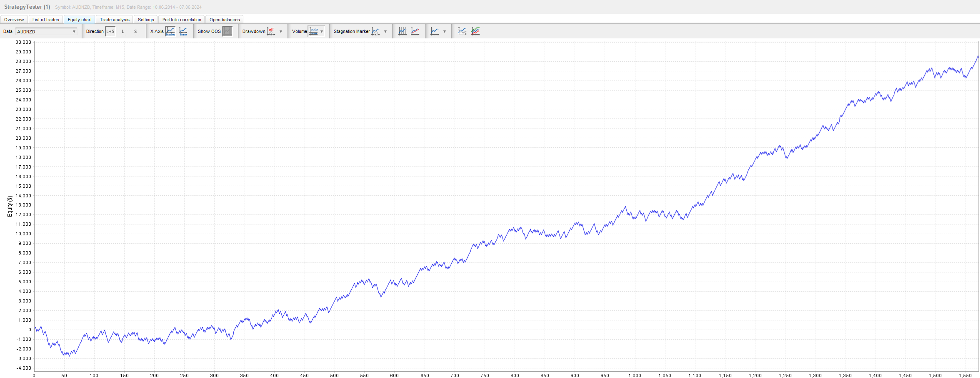Set X Axis to time mode
This screenshot has height=378, width=980.
tap(183, 31)
